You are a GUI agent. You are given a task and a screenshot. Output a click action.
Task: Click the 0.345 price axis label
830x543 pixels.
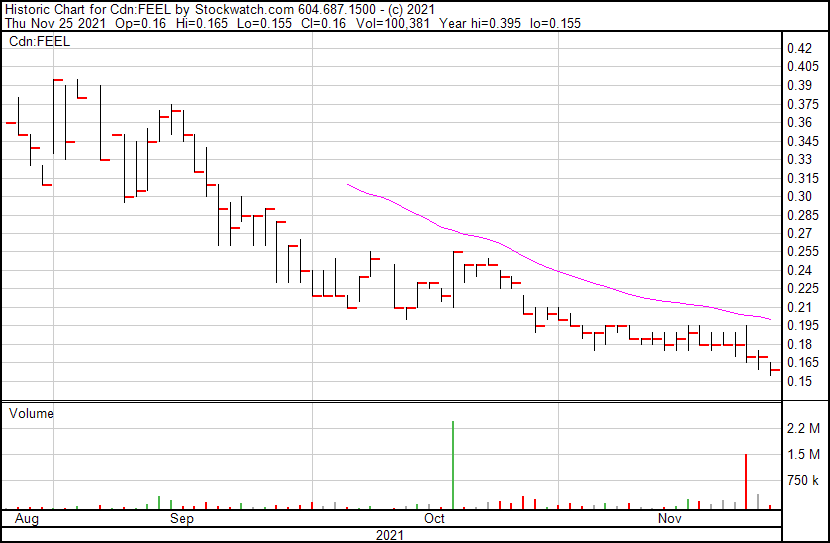pos(803,141)
